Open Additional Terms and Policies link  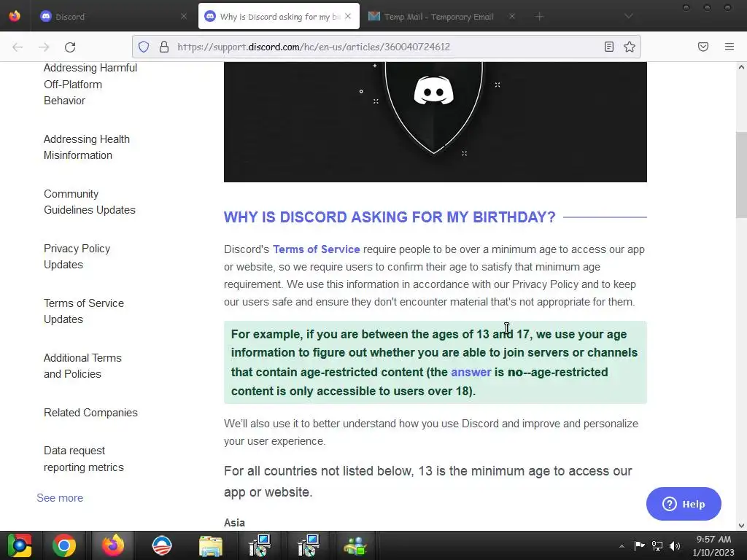[82, 366]
